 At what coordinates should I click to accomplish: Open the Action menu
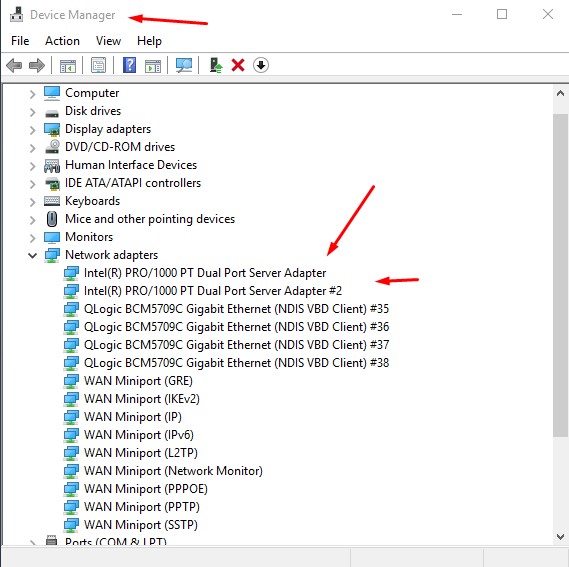62,41
